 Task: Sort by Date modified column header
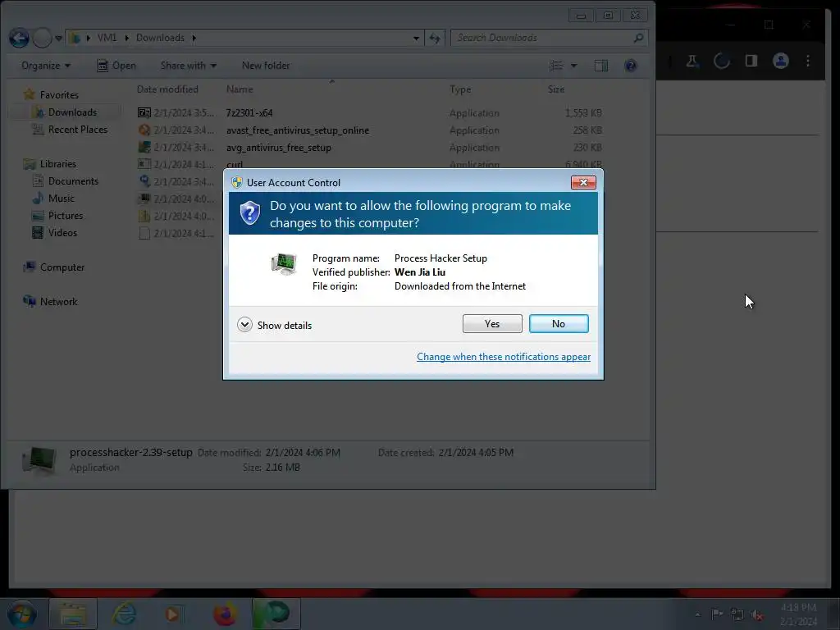point(167,89)
